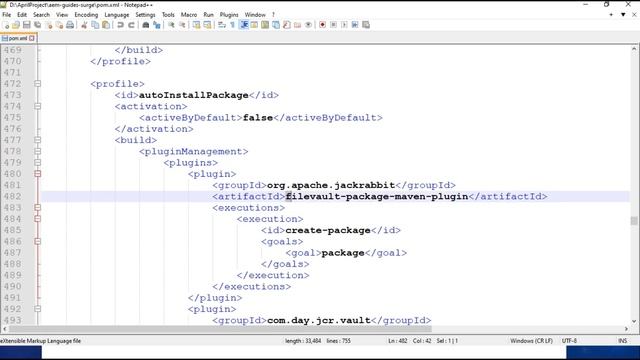Viewport: 640px width, 360px height.
Task: Open the Plugins menu
Action: coord(229,15)
